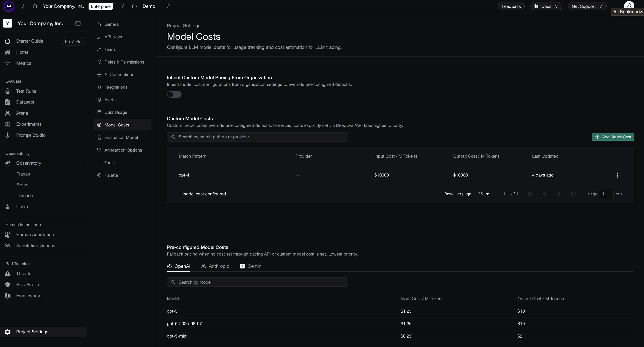Click the Threats warning triangle icon
The image size is (644, 347).
7,274
